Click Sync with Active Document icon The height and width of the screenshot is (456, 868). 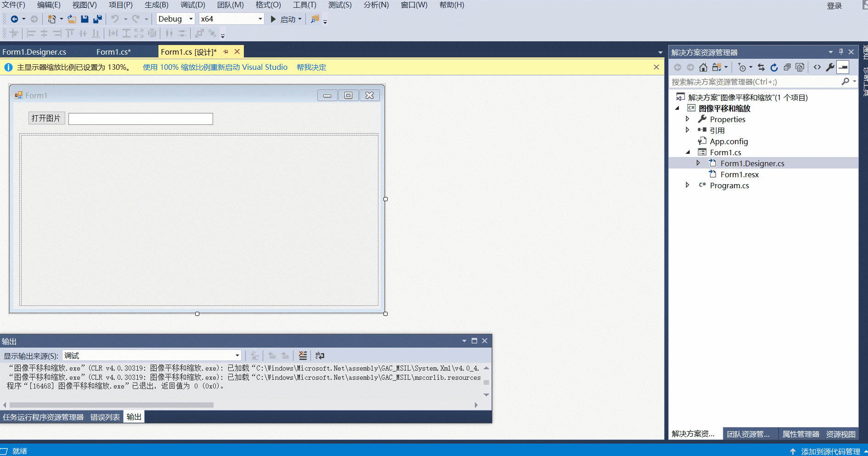point(761,68)
